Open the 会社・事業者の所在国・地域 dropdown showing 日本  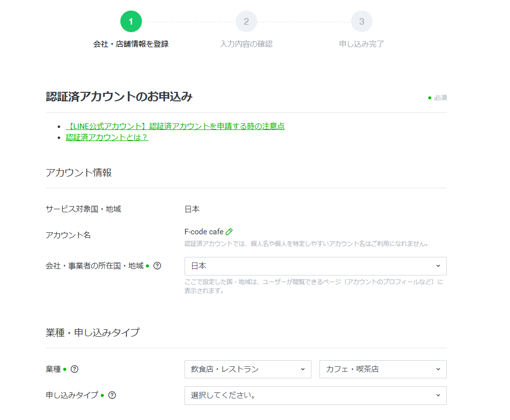(315, 266)
